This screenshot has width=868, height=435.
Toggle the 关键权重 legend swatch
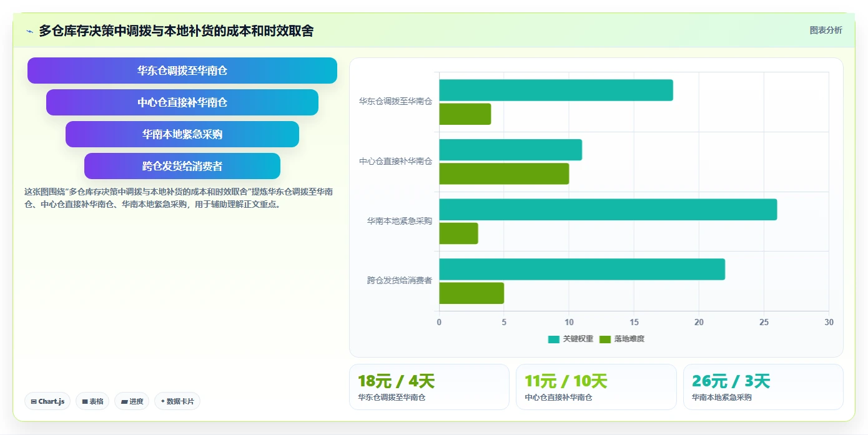553,340
